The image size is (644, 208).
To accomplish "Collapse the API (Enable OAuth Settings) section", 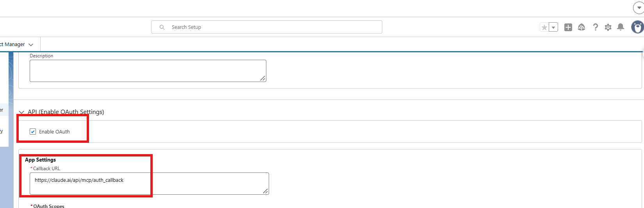I will point(21,112).
